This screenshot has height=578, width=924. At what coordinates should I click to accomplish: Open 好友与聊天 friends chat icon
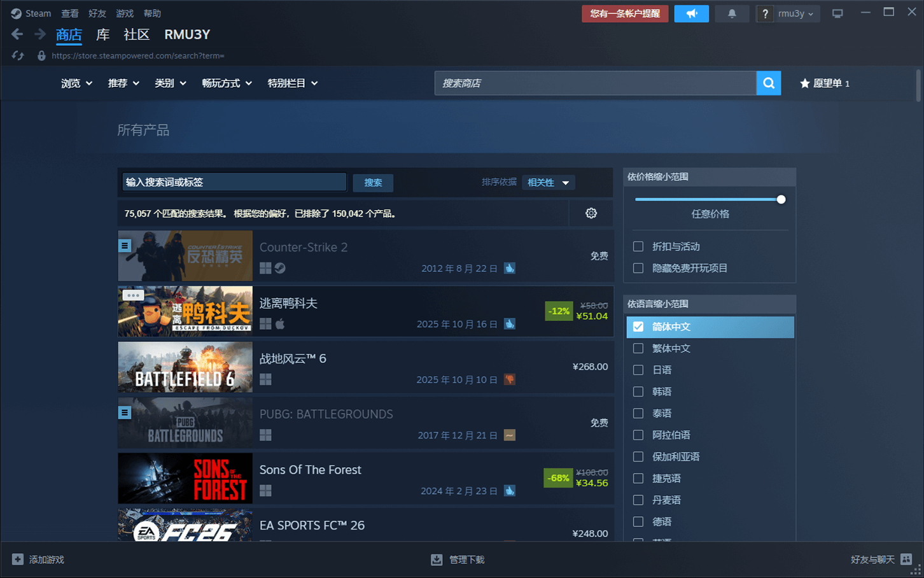(906, 560)
